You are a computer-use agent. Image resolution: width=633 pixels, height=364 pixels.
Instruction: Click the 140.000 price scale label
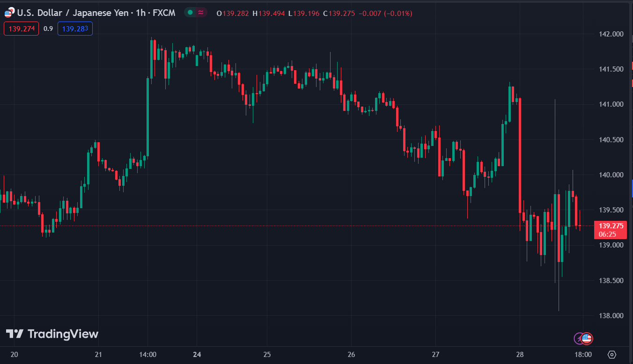(611, 175)
